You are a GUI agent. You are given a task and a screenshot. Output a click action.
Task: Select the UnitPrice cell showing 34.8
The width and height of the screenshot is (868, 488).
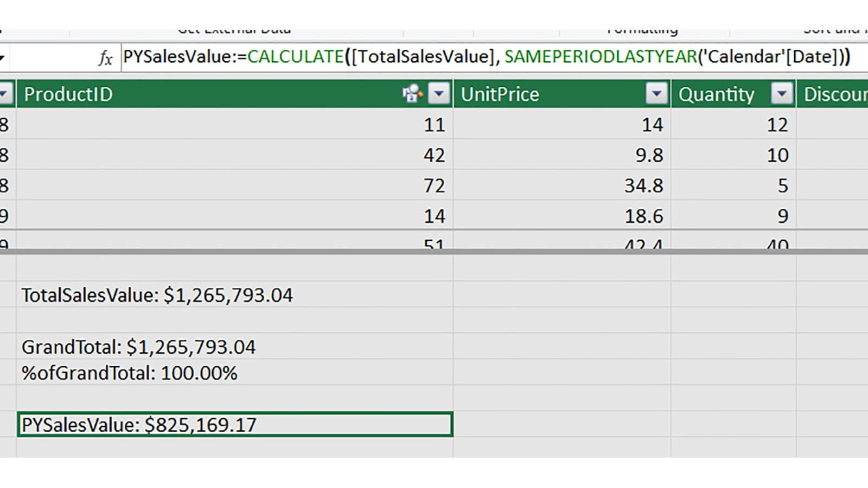(561, 186)
